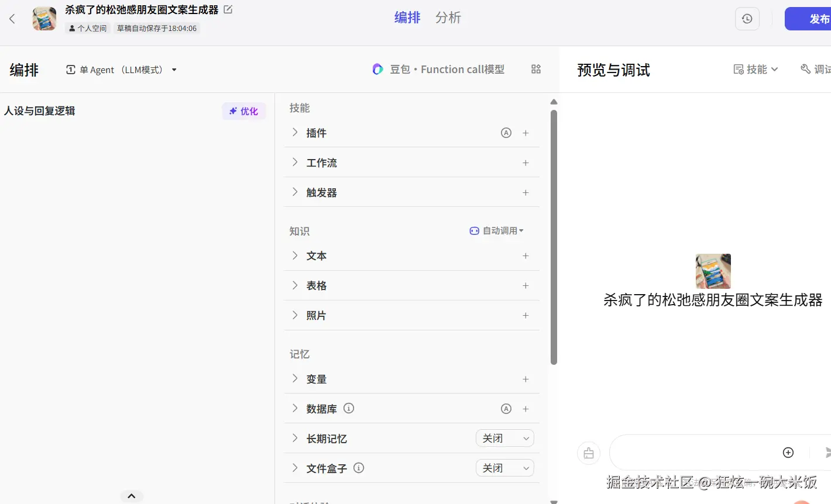831x504 pixels.
Task: Open the 自动调用 dropdown in 知识
Action: click(x=497, y=231)
